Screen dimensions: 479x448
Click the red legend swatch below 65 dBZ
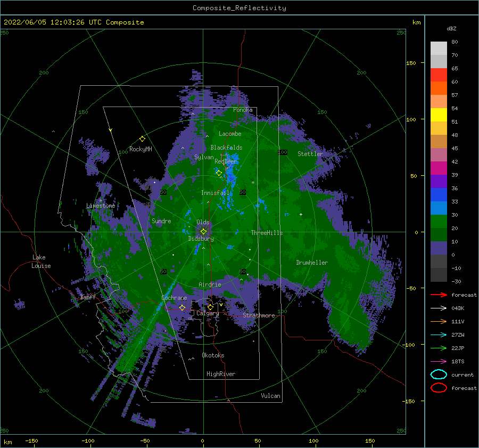tap(439, 75)
